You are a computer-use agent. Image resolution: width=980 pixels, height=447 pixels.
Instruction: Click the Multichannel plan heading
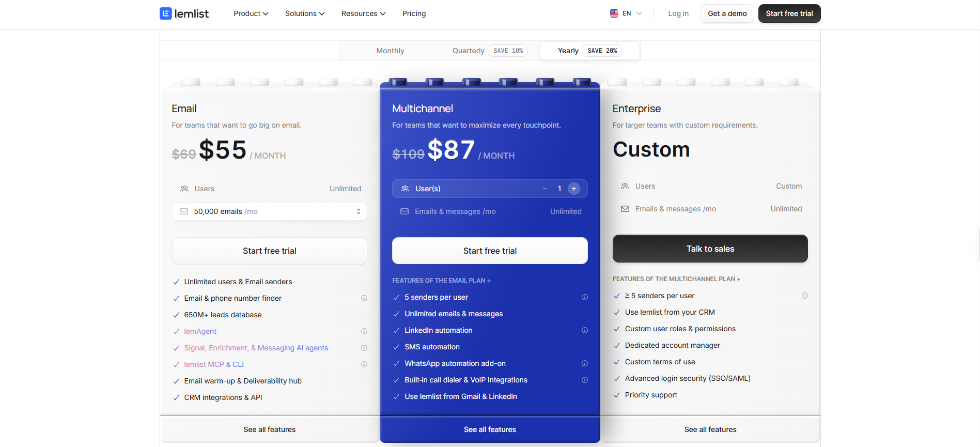423,109
